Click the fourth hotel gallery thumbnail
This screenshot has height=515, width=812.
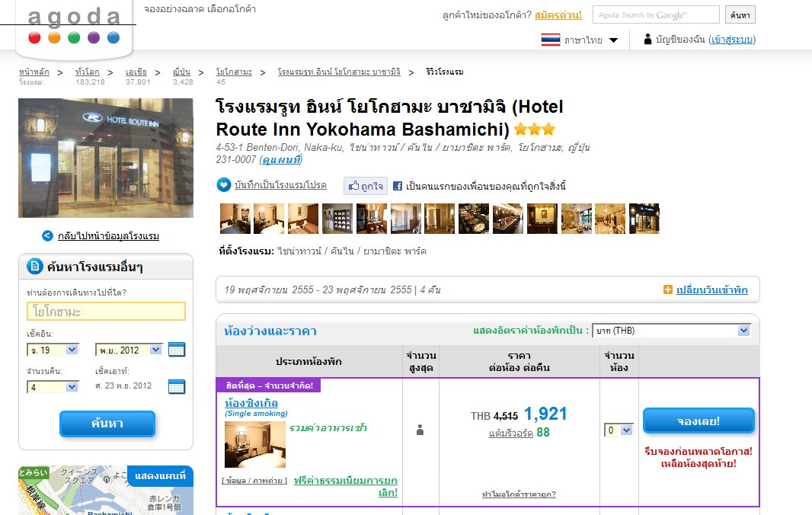pyautogui.click(x=337, y=219)
